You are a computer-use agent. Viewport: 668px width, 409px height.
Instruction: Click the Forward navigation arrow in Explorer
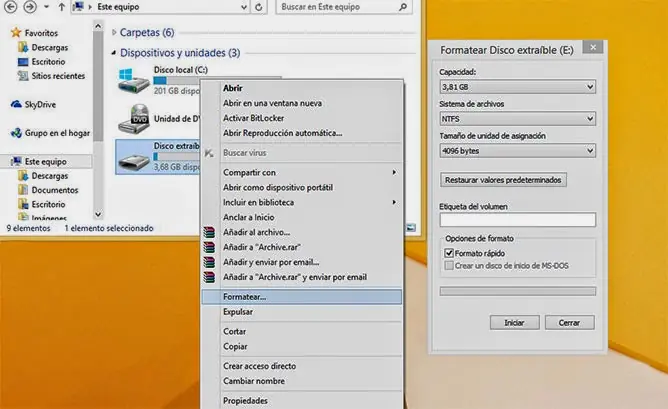coord(29,6)
